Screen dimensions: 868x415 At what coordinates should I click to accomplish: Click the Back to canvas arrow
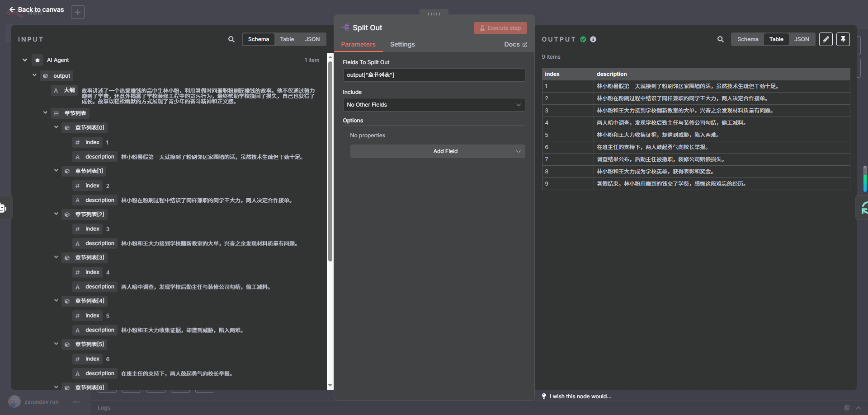point(12,9)
